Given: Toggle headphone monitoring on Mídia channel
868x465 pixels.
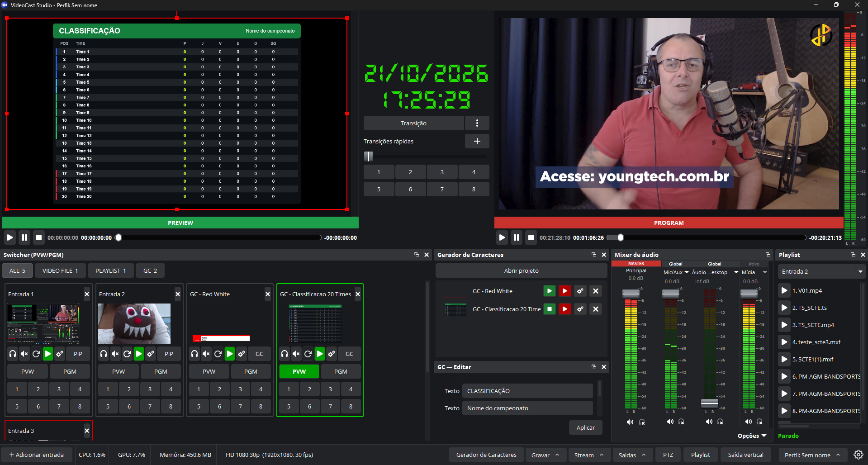Looking at the screenshot, I should 760,422.
